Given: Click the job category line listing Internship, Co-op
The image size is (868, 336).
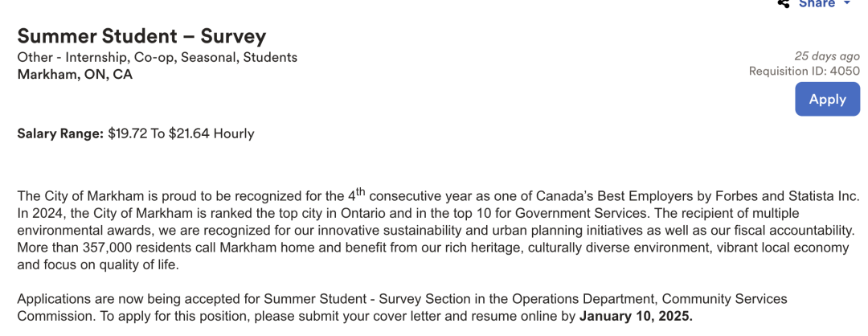Looking at the screenshot, I should [158, 57].
